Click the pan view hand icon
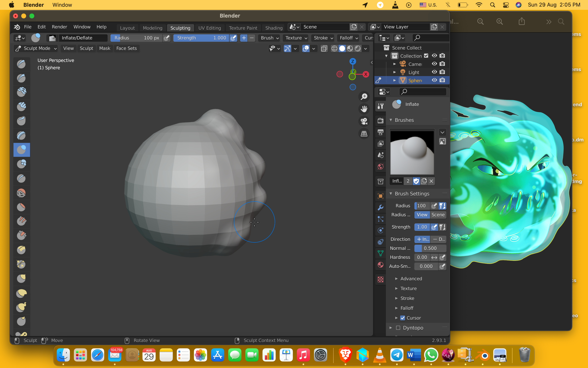 coord(364,109)
